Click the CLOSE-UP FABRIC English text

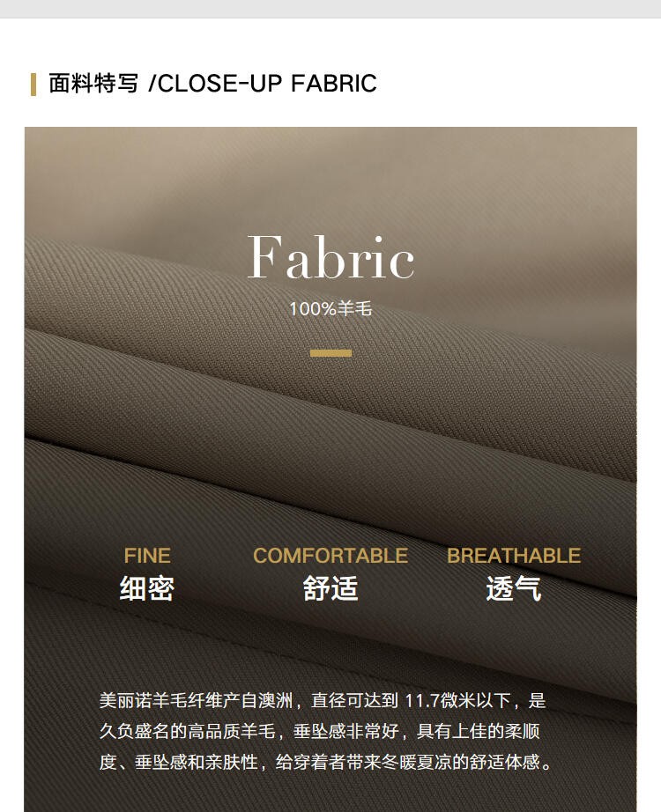[x=268, y=84]
